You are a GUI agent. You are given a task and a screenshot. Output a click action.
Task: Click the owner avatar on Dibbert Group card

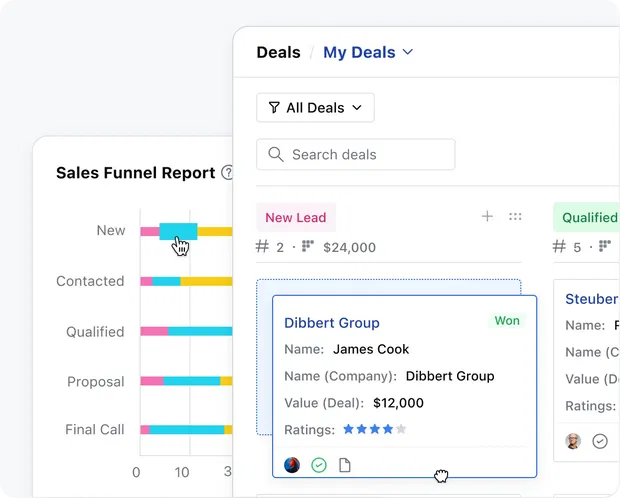click(x=292, y=465)
